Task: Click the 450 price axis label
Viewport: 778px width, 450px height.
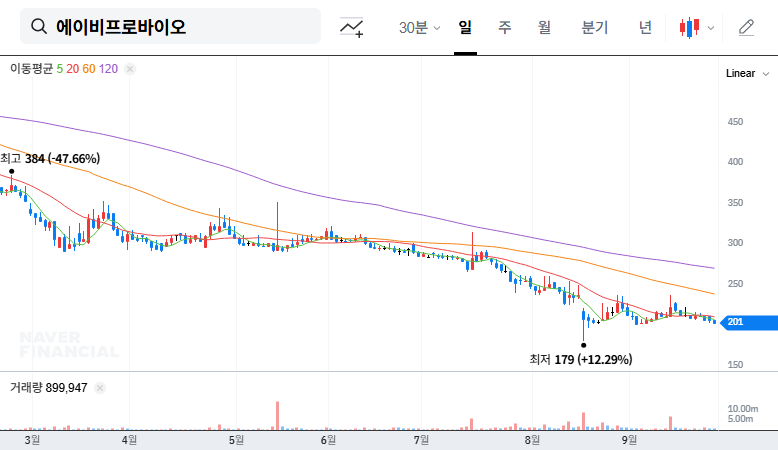Action: click(x=735, y=122)
